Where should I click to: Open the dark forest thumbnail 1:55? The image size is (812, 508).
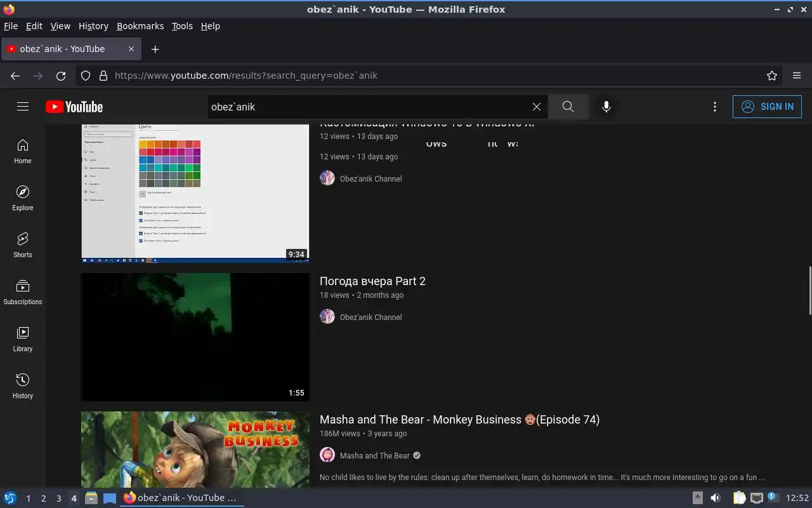(x=195, y=337)
